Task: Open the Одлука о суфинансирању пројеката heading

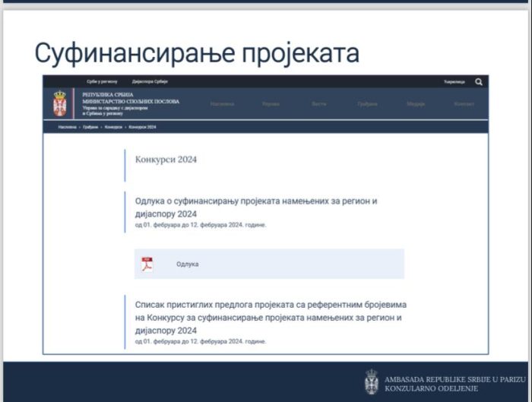Action: pyautogui.click(x=255, y=207)
